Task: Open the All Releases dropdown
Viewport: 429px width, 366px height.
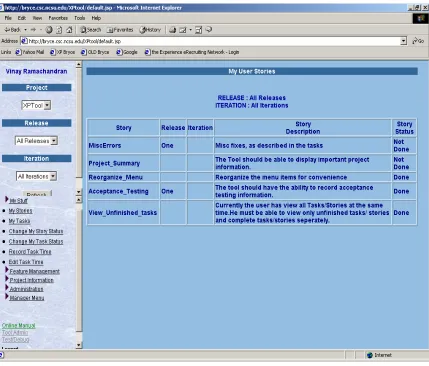Action: click(x=36, y=141)
